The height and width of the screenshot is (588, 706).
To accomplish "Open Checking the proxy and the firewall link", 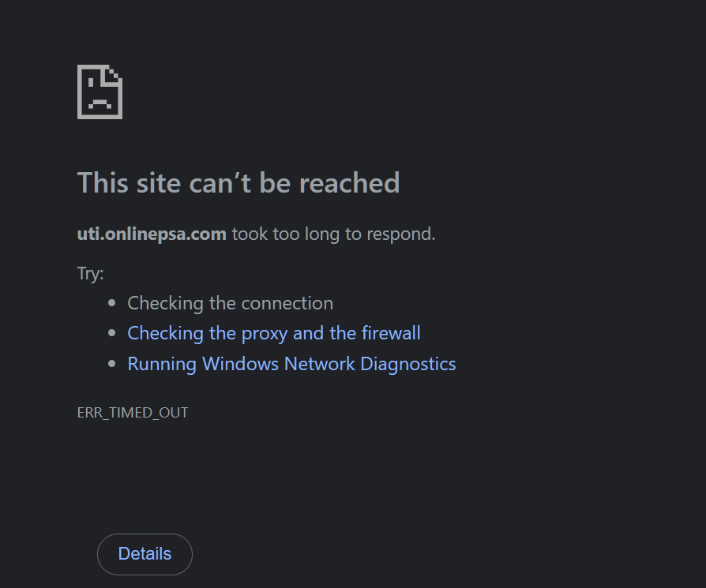I will tap(273, 333).
